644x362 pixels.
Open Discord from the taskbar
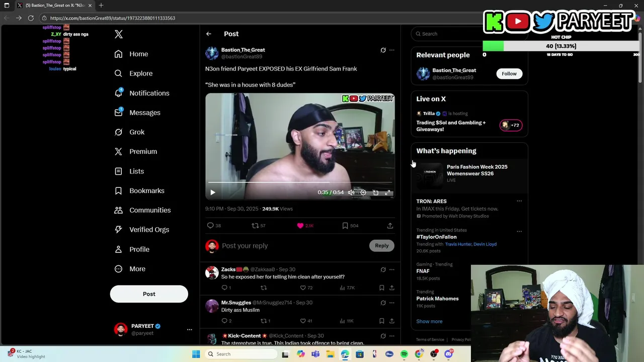coord(448,354)
